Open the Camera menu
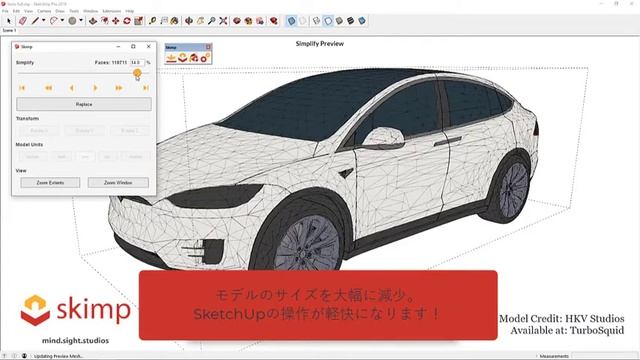This screenshot has width=640, height=360. (44, 11)
